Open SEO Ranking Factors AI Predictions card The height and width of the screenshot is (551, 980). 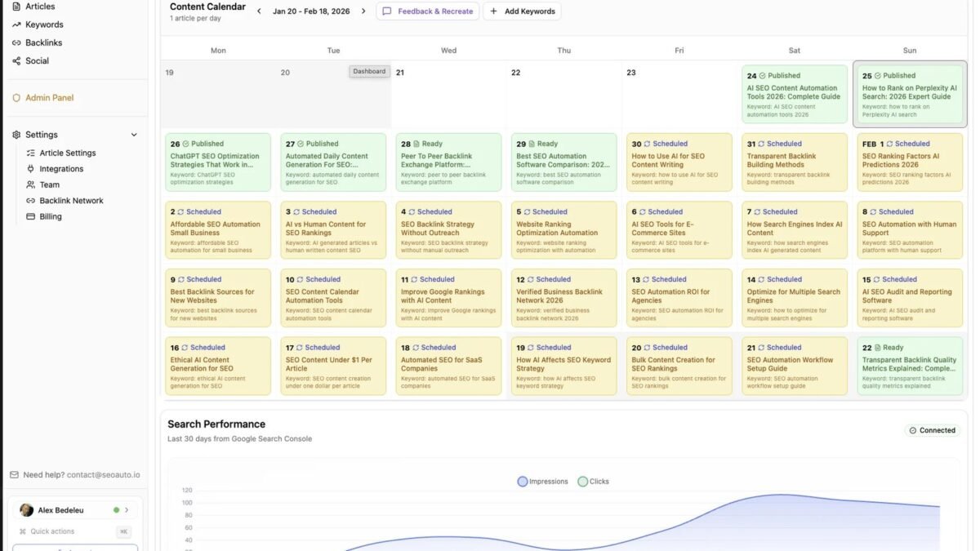click(910, 162)
